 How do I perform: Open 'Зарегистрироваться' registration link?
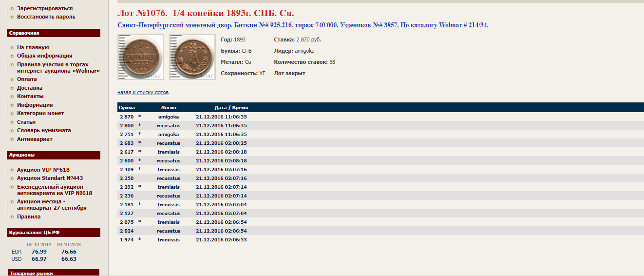coord(45,9)
